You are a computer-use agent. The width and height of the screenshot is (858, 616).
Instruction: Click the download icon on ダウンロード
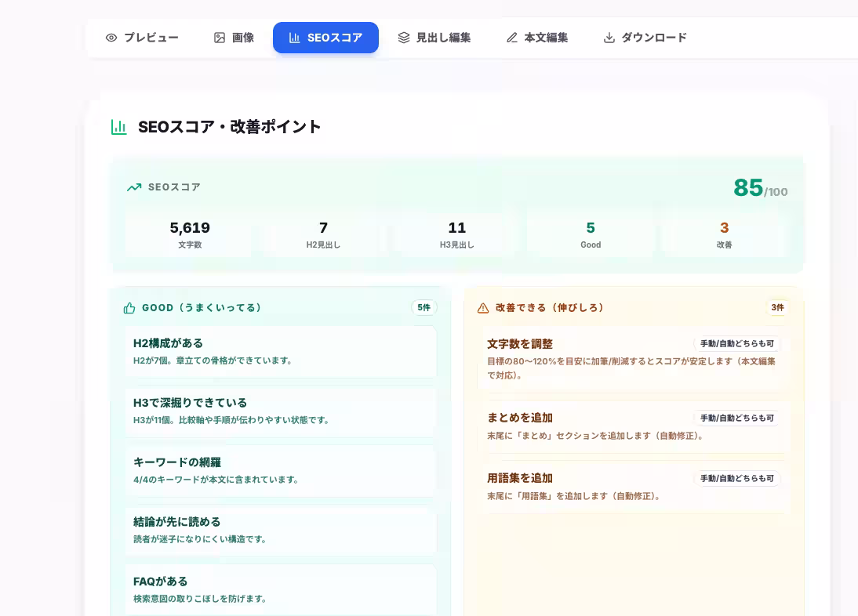tap(609, 37)
